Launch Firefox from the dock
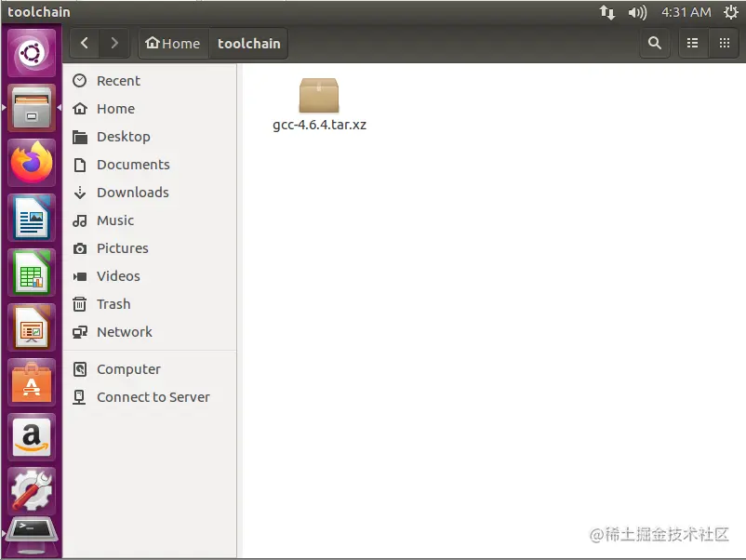 (32, 163)
